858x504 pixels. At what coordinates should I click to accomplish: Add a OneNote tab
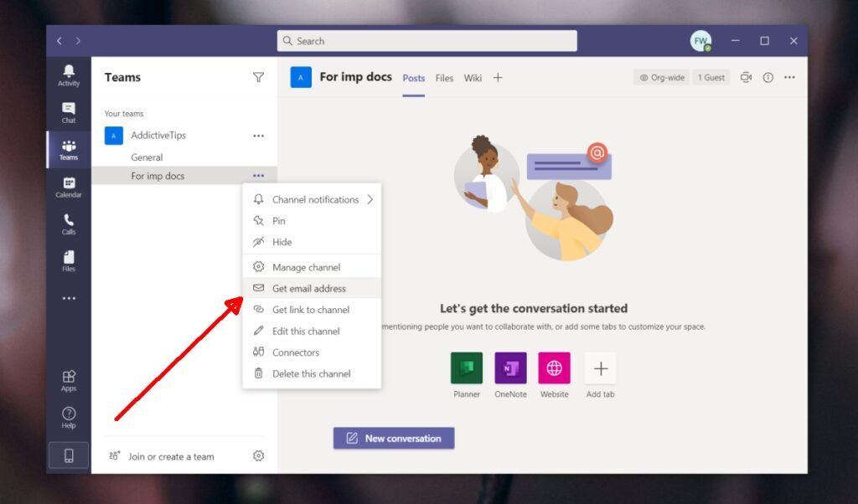510,368
